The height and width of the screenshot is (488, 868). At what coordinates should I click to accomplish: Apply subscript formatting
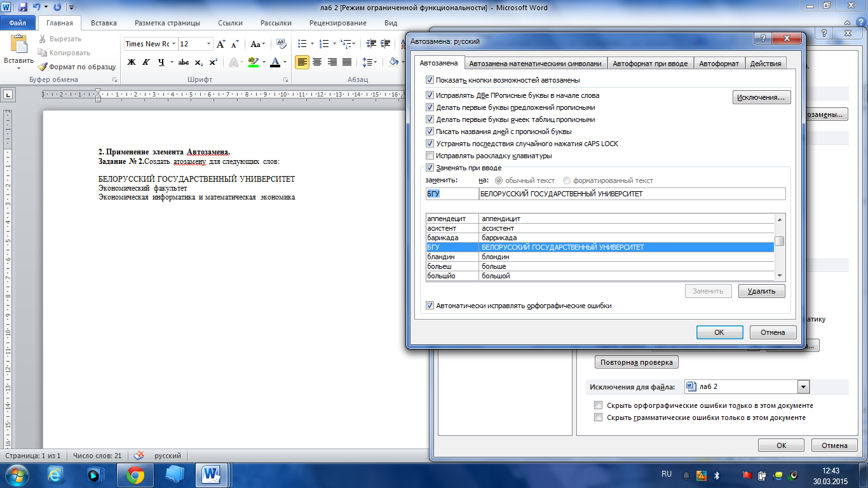click(199, 62)
